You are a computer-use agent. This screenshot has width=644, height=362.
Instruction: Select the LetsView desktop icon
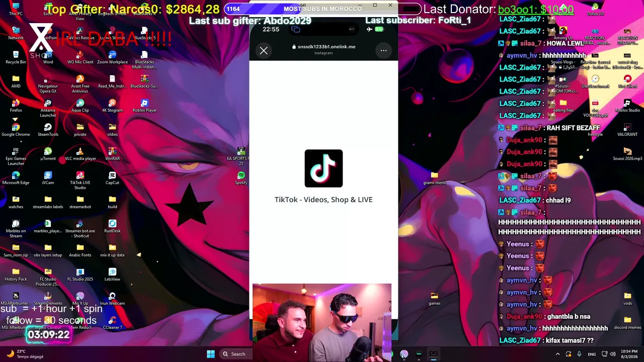click(x=112, y=274)
